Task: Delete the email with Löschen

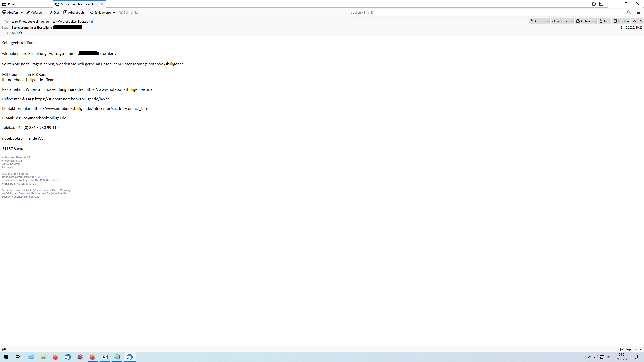Action: [621, 21]
